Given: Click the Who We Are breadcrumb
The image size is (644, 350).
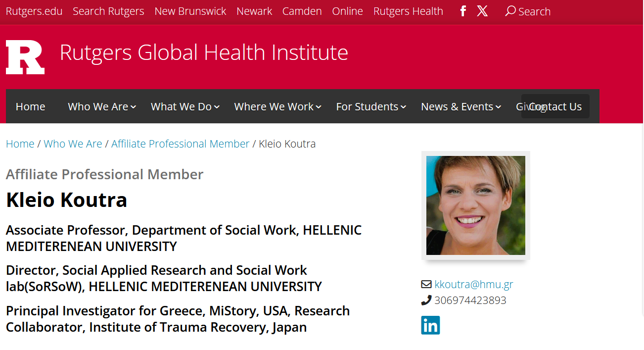Looking at the screenshot, I should 73,144.
